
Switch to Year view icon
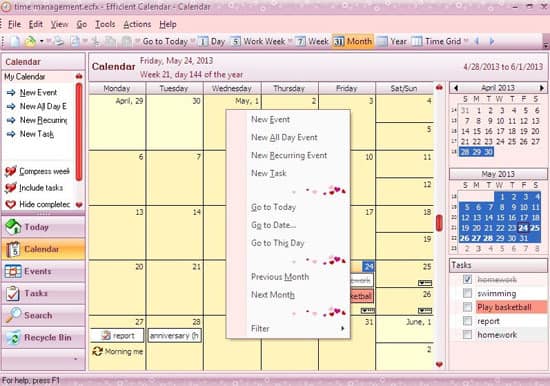[x=383, y=41]
